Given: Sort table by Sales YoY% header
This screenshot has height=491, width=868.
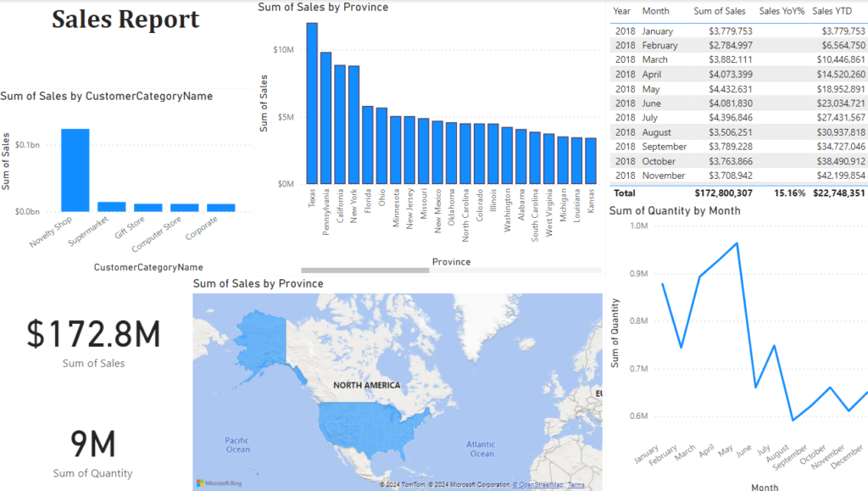Looking at the screenshot, I should point(782,11).
